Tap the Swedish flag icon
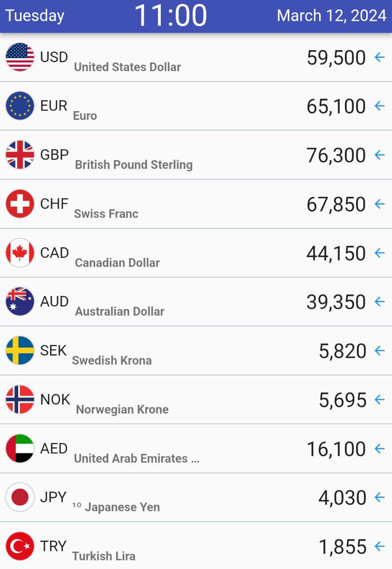This screenshot has height=569, width=392. [x=20, y=350]
